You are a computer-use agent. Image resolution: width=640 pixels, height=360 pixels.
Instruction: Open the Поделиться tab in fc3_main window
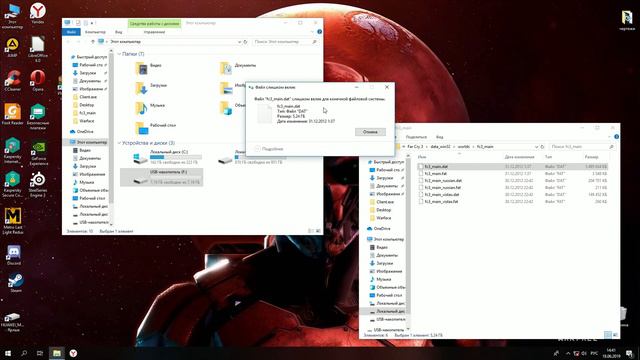click(416, 137)
